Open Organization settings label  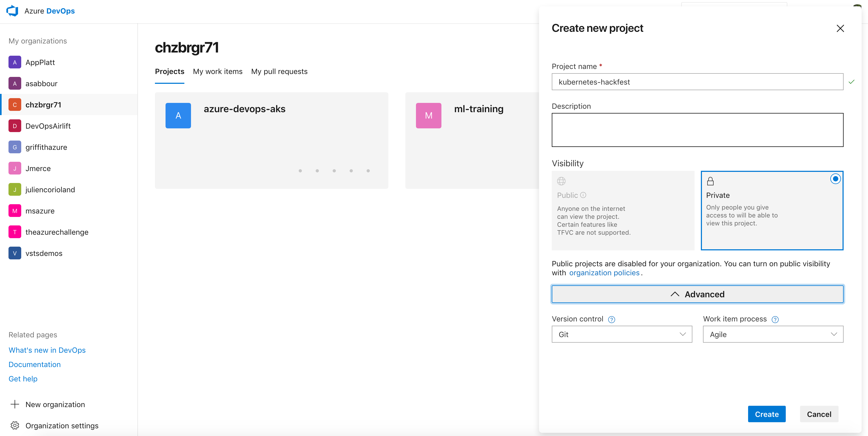tap(62, 426)
